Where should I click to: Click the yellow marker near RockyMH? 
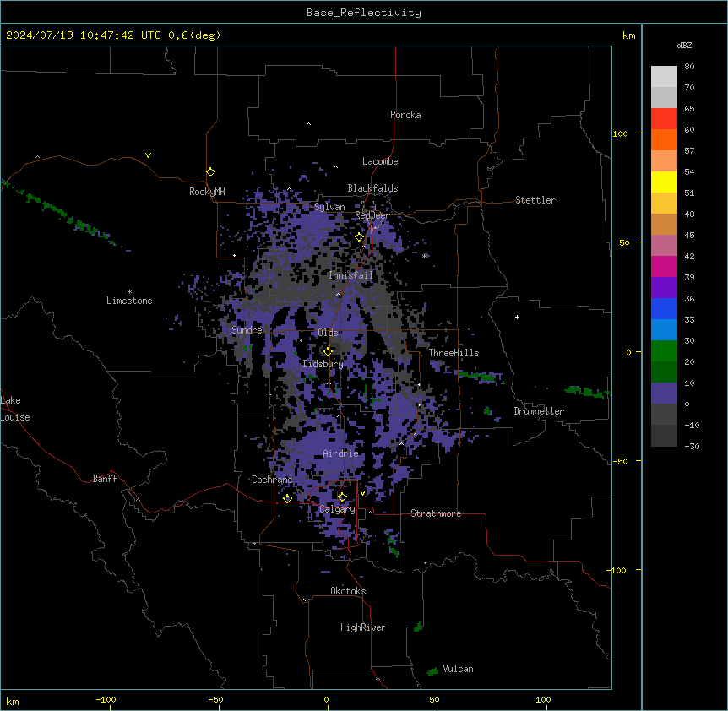coord(210,172)
